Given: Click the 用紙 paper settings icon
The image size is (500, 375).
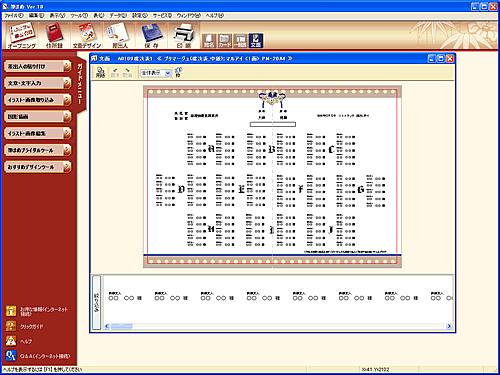Looking at the screenshot, I should [x=100, y=72].
